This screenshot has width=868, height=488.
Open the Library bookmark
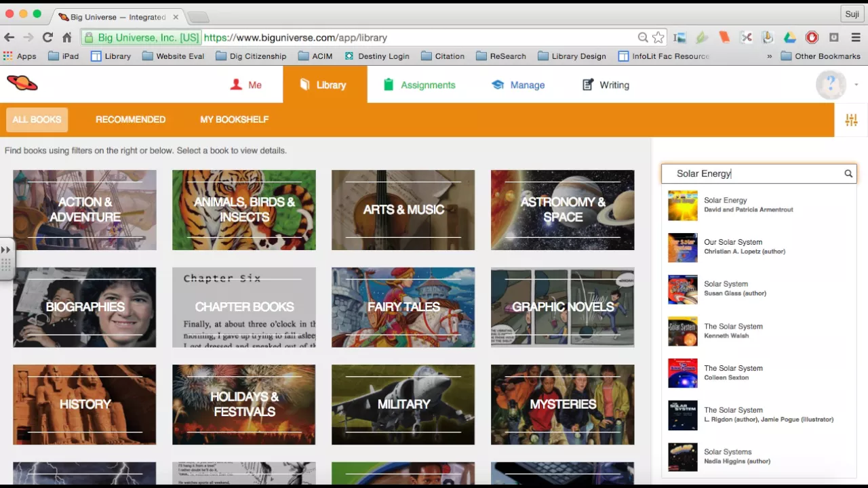tap(111, 56)
